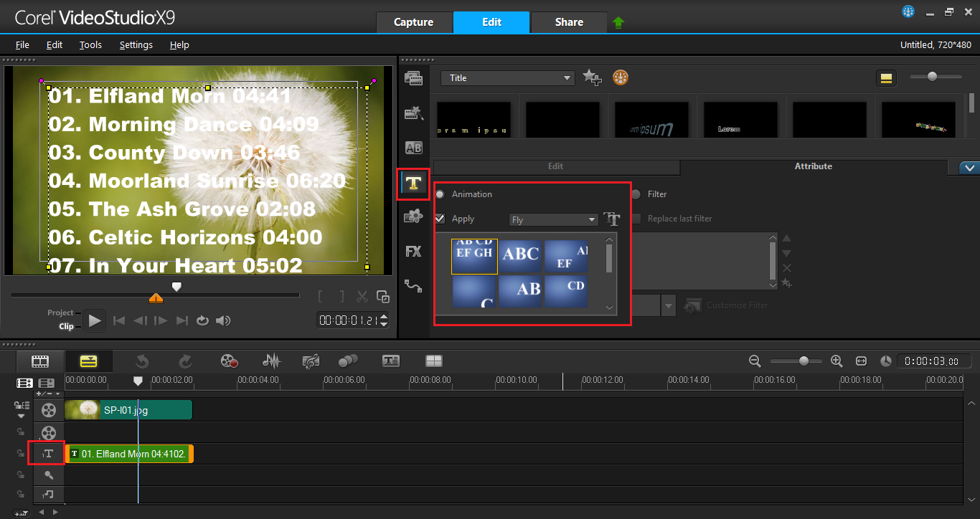Image resolution: width=980 pixels, height=519 pixels.
Task: Switch playback mode to Project
Action: (x=61, y=313)
